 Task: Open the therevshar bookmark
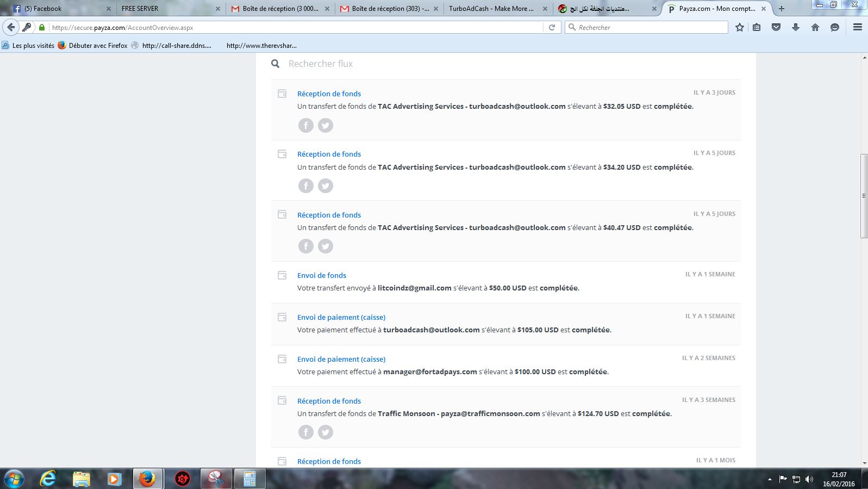(261, 46)
